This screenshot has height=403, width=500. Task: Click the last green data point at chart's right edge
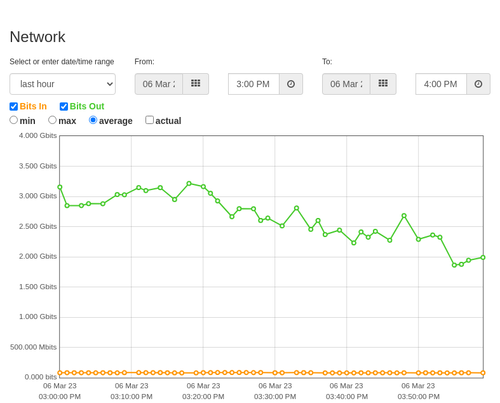[x=483, y=257]
